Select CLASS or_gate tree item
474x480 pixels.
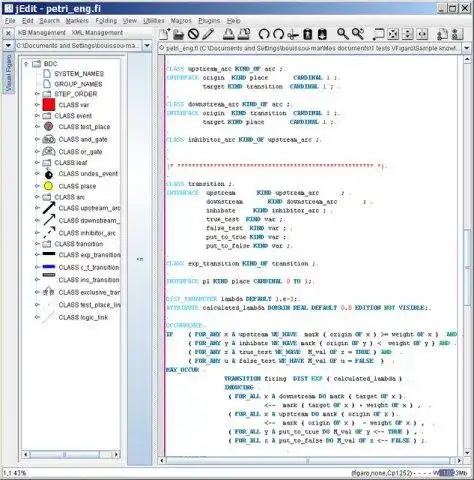80,152
